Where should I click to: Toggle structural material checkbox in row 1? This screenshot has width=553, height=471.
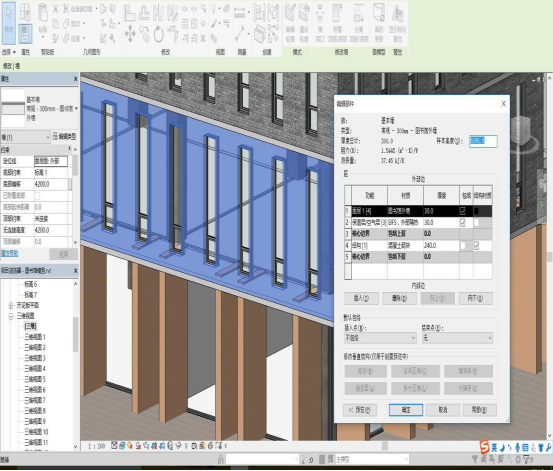pos(476,211)
